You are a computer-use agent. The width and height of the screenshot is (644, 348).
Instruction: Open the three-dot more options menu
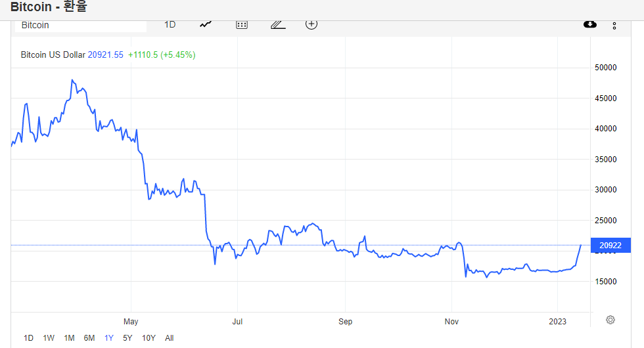coord(614,26)
